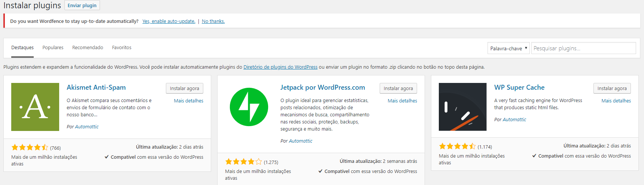
Task: Open Akismet Anti-Spam plugin title
Action: coord(96,87)
